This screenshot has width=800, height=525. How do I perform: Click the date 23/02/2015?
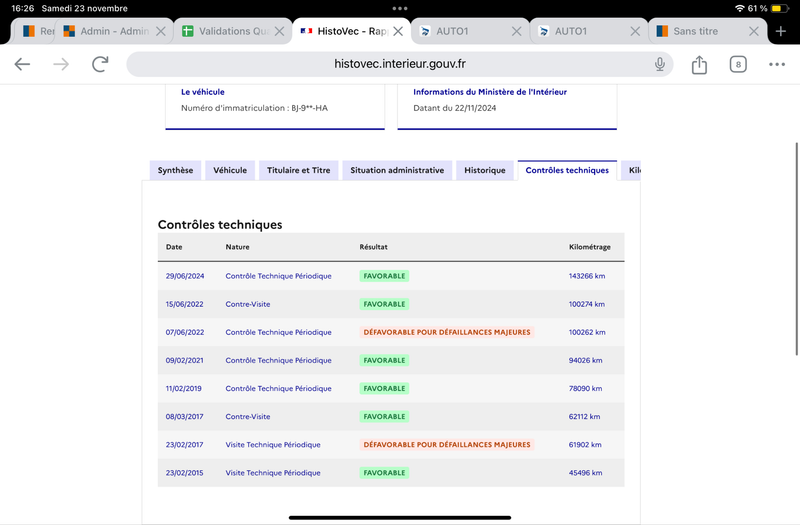[x=184, y=472]
